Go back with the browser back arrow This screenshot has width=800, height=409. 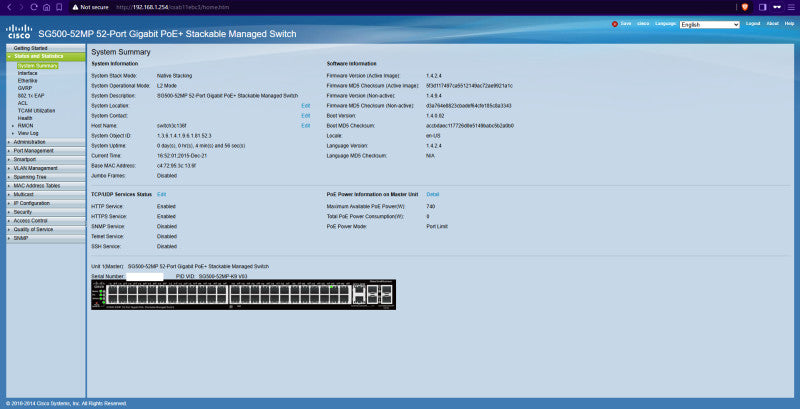9,8
